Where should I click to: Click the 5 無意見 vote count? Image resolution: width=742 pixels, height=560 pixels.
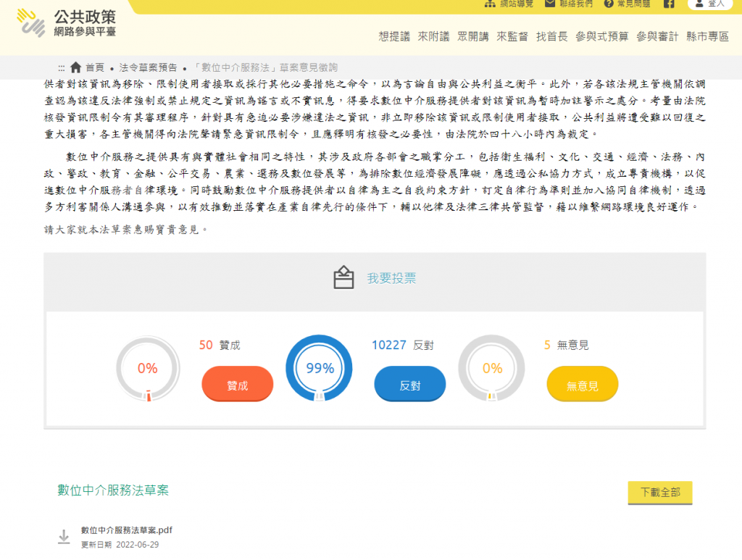(x=567, y=345)
